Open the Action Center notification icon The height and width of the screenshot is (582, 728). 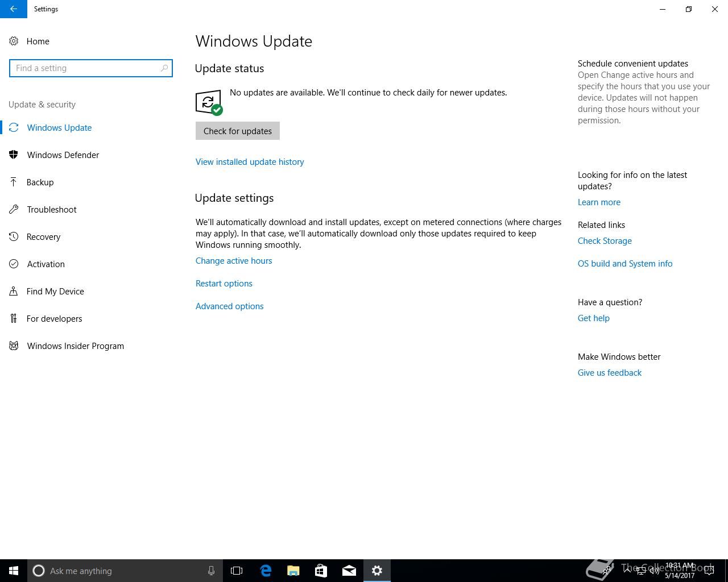[709, 571]
